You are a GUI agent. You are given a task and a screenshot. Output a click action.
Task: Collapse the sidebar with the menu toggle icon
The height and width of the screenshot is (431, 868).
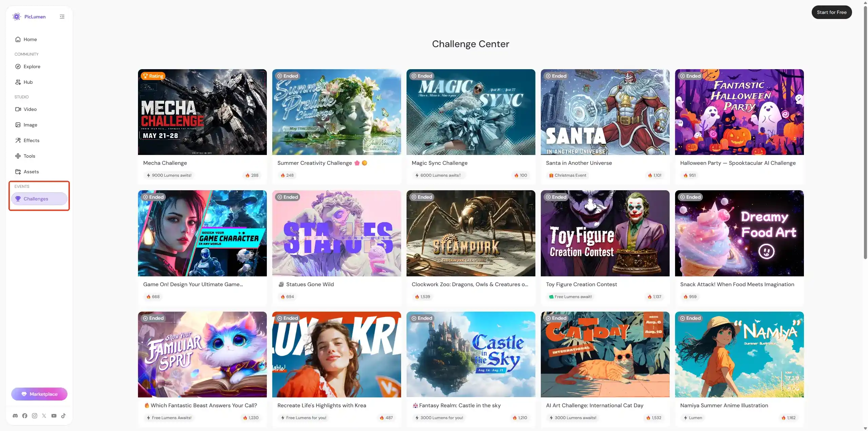(62, 17)
